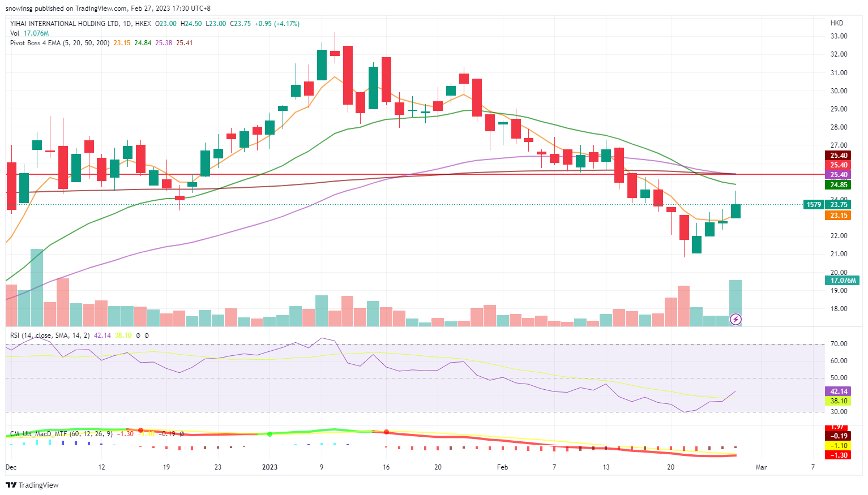
Task: Click the 70.00 level on the RSI axis
Action: point(839,344)
